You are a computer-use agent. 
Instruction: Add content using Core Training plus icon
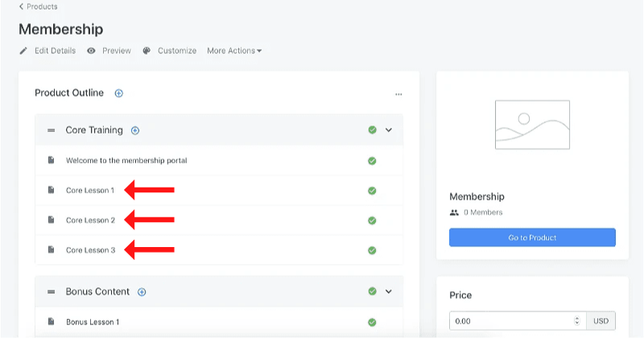pyautogui.click(x=135, y=130)
